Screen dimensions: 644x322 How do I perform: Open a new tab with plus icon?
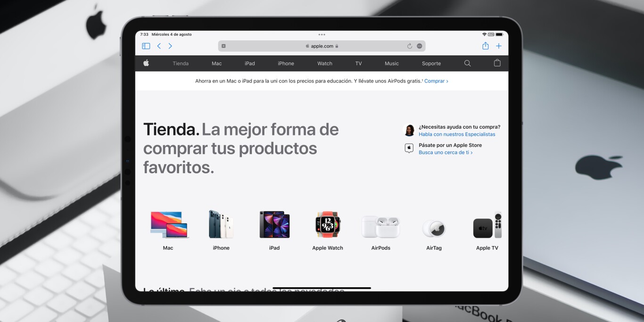point(499,46)
